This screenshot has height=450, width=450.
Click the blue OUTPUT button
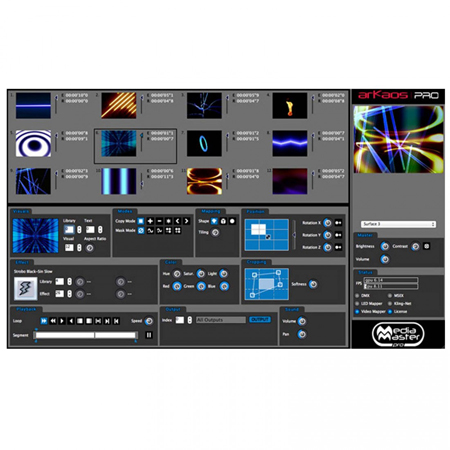coord(260,320)
